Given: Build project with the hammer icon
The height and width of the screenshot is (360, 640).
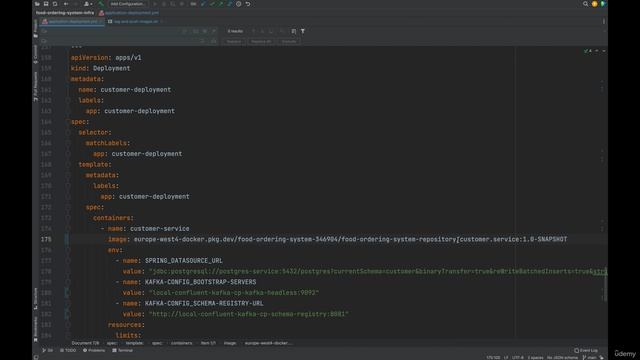Looking at the screenshot, I should [x=101, y=4].
